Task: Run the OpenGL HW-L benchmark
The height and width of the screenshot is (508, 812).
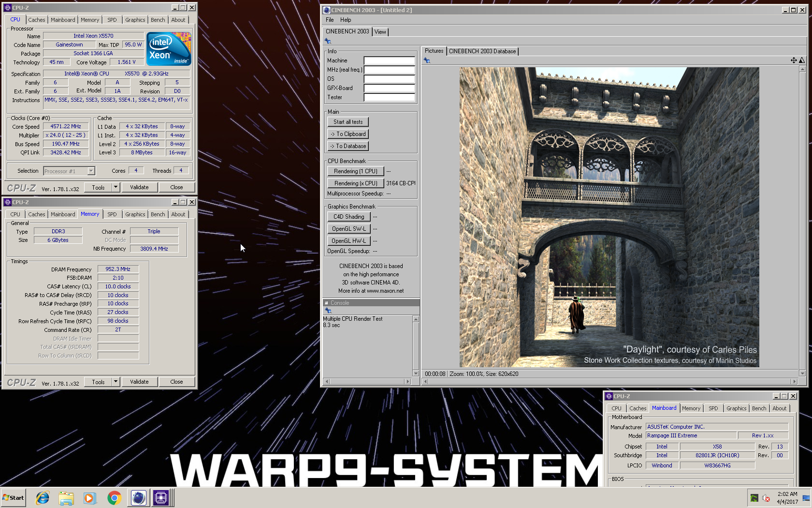Action: click(348, 241)
